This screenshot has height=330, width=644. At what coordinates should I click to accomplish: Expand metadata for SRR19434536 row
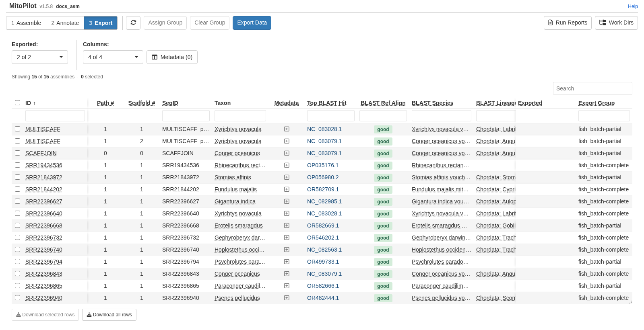287,165
